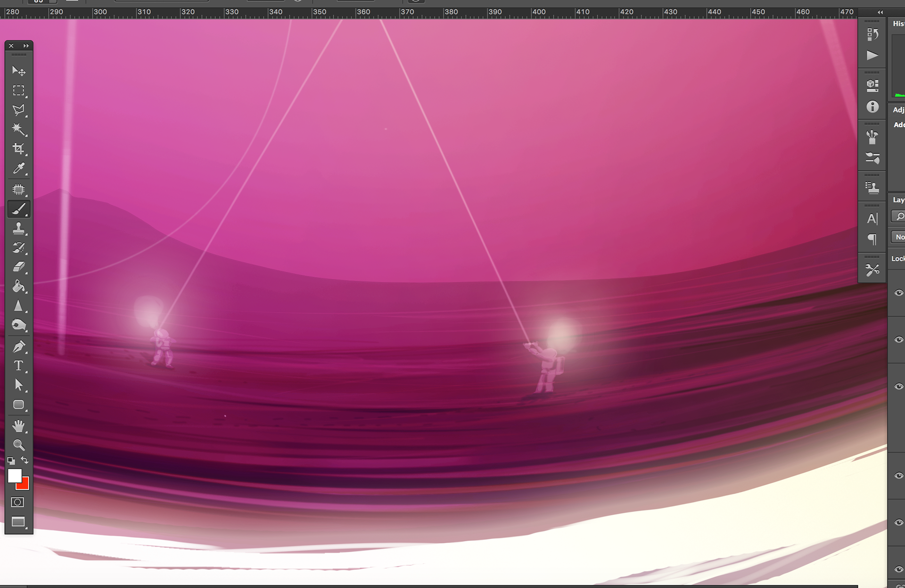
Task: Switch to the Layers panel tab
Action: coord(898,200)
